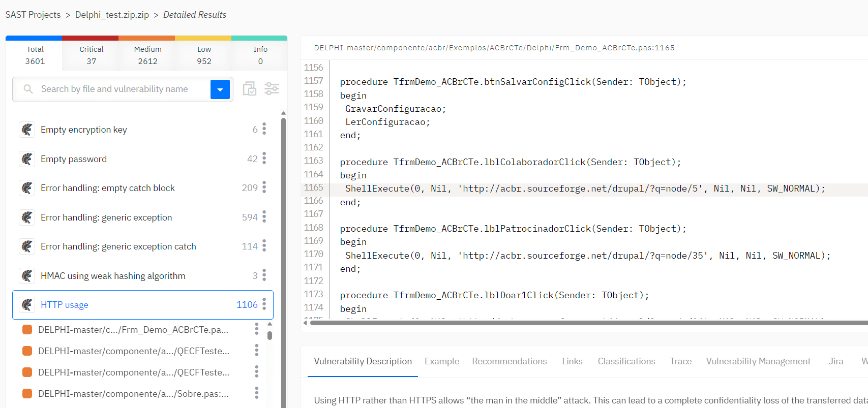Open kebab menu for Empty encryption key
868x408 pixels.
264,129
